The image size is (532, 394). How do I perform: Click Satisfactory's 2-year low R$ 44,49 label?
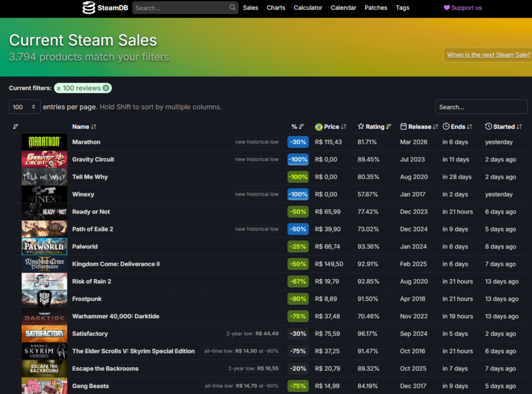click(252, 334)
